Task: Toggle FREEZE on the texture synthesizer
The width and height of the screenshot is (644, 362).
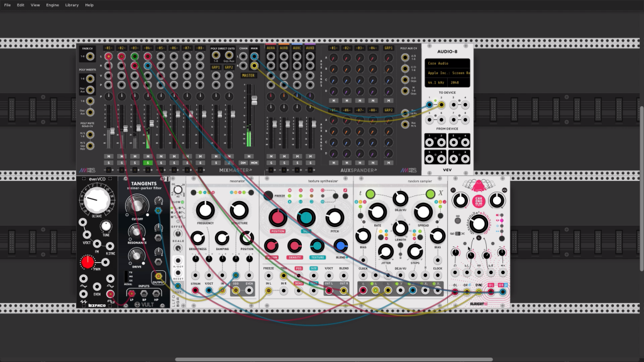Action: click(269, 196)
